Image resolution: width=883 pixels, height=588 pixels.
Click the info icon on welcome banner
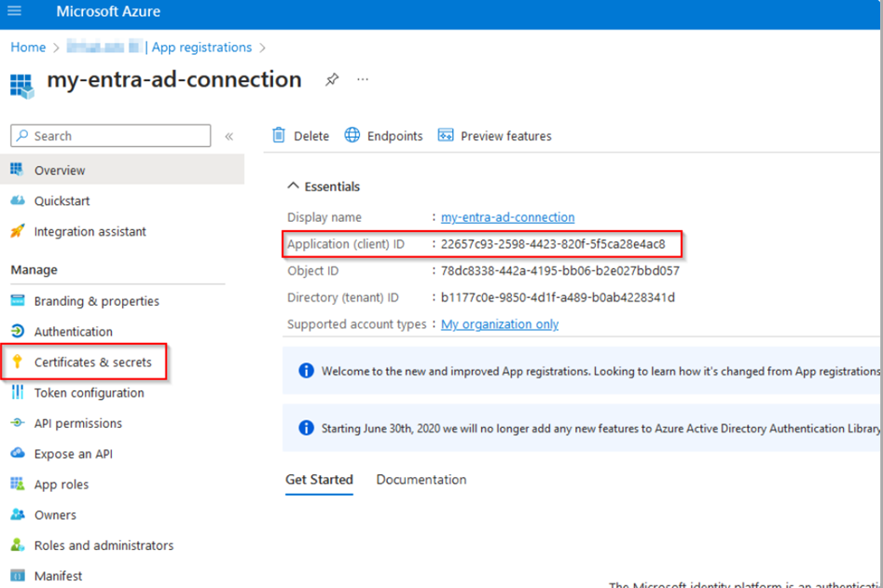click(x=307, y=370)
